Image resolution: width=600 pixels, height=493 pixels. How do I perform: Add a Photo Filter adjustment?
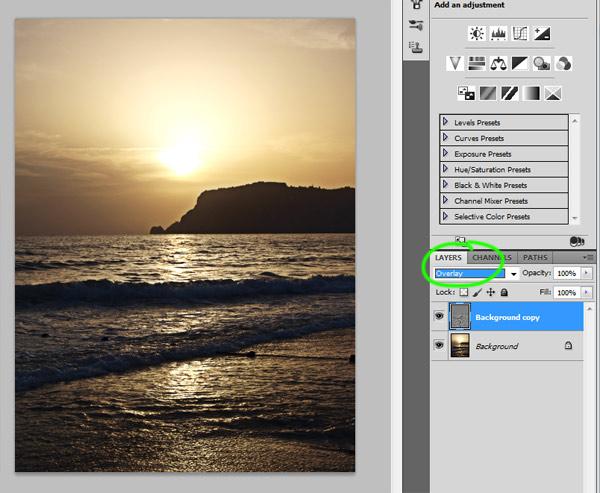pos(542,63)
